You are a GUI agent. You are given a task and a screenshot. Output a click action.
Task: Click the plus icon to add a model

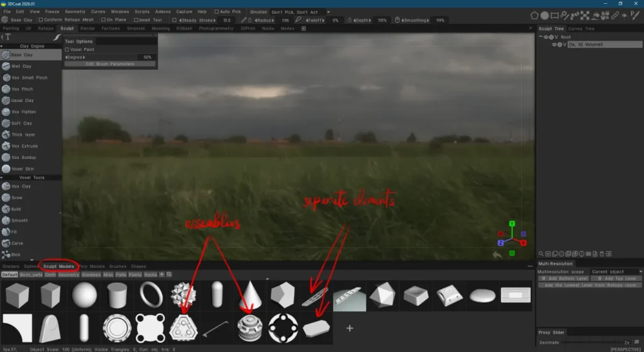[350, 327]
